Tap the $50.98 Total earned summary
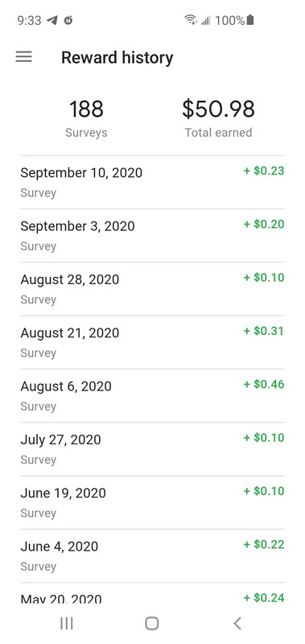Image resolution: width=305 pixels, height=644 pixels. pyautogui.click(x=218, y=118)
